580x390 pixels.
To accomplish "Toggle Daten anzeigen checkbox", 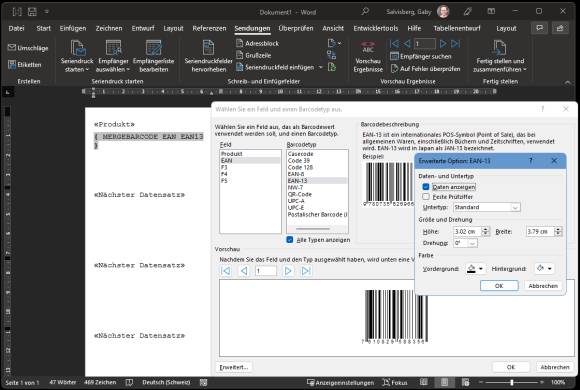I will (x=426, y=187).
